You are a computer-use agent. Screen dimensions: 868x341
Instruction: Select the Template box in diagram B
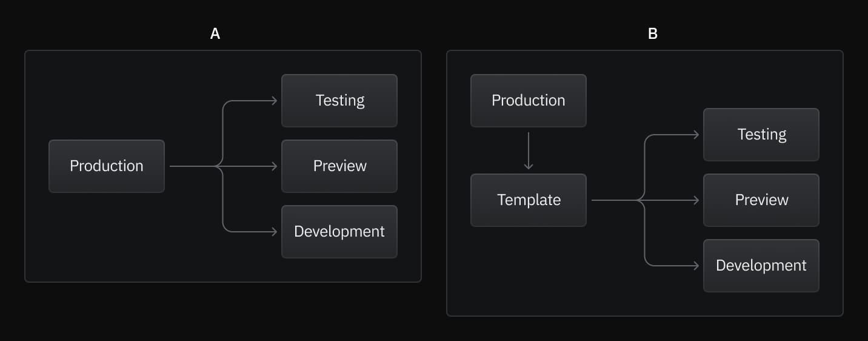[529, 200]
